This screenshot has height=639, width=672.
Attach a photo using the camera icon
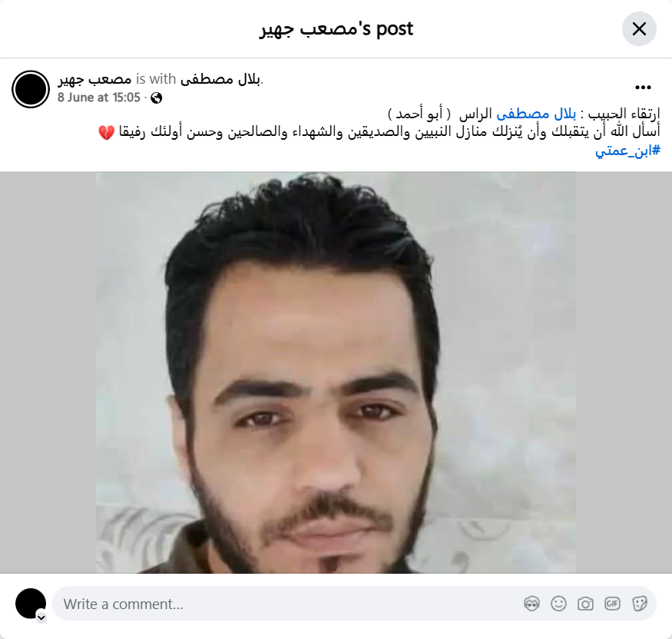tap(585, 604)
